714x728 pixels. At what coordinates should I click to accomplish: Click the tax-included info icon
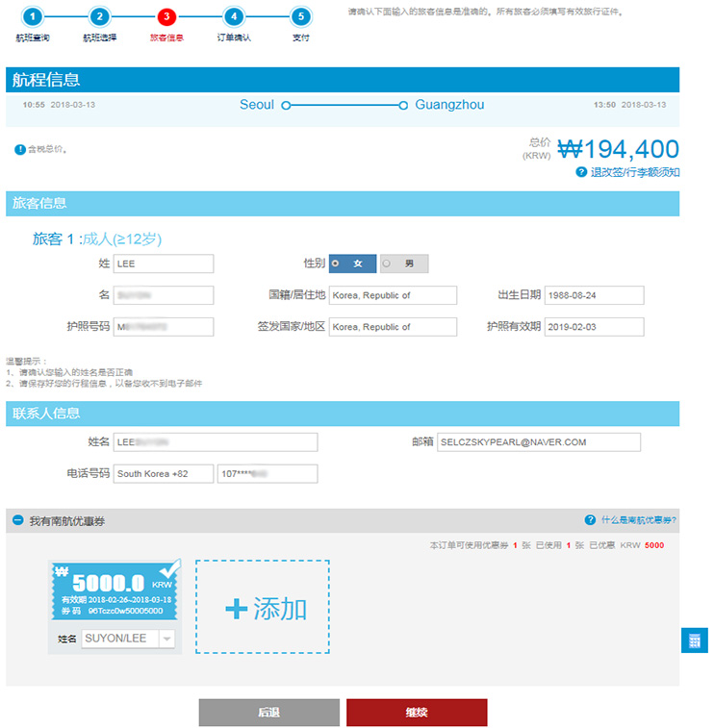[19, 149]
